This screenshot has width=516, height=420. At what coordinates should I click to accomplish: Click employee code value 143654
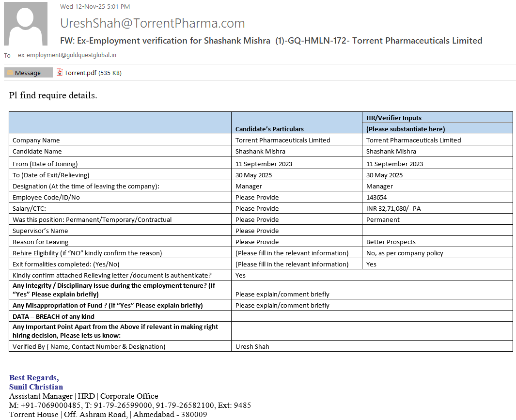376,198
